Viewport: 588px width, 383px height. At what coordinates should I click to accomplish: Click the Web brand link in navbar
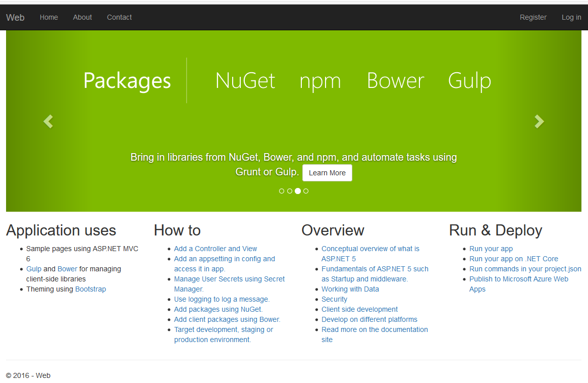[15, 18]
